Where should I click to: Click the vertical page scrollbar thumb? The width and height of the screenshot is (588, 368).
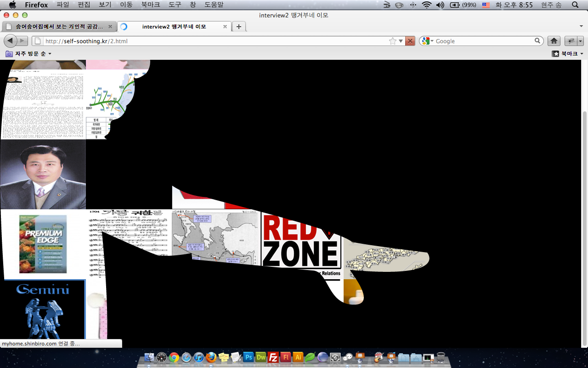[x=584, y=228]
